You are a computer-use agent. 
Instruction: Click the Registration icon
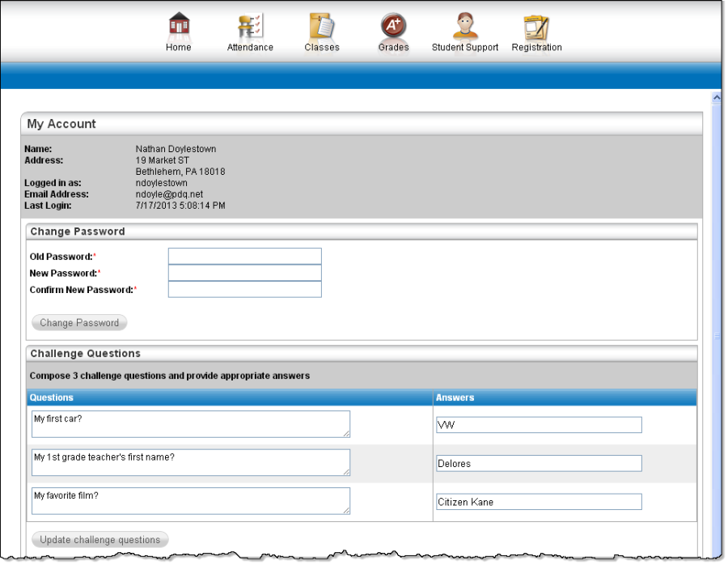click(x=536, y=26)
